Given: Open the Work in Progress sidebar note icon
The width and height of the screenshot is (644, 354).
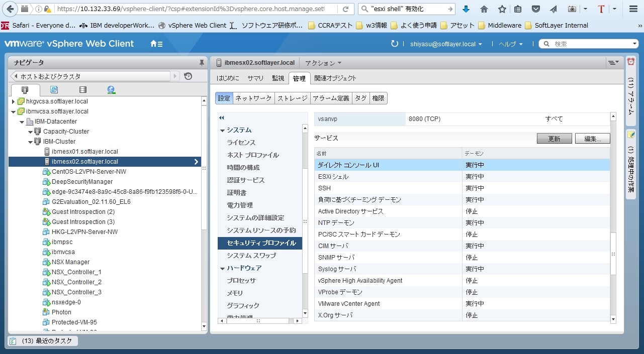Looking at the screenshot, I should 631,135.
